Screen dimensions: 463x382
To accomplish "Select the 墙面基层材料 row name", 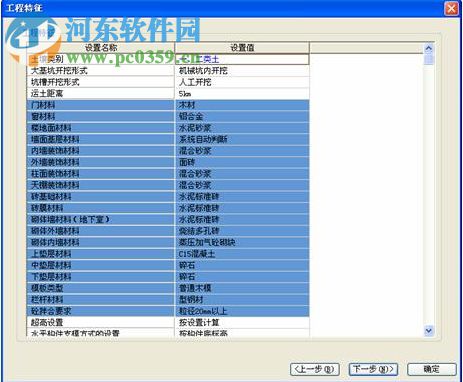I will (101, 139).
